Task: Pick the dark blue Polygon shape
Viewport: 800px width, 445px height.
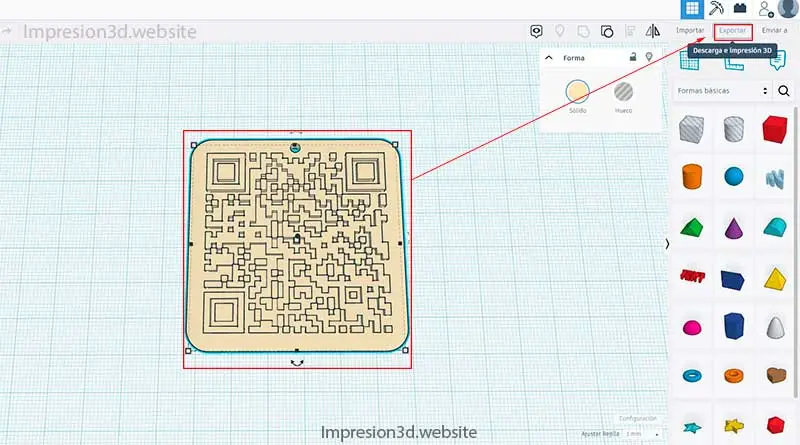Action: [734, 326]
